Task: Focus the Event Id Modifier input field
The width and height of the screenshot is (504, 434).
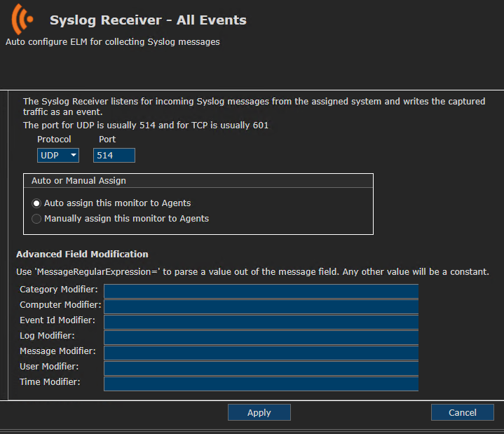Action: (261, 322)
